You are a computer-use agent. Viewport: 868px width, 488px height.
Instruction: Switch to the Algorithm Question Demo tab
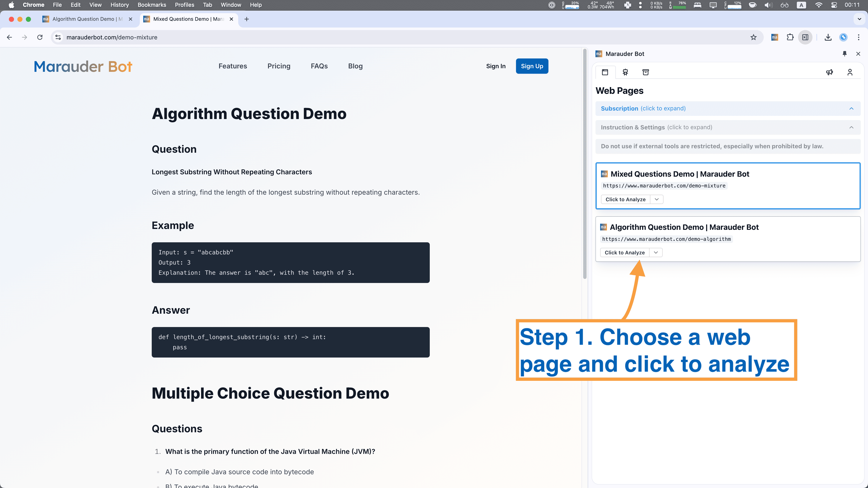[x=84, y=19]
